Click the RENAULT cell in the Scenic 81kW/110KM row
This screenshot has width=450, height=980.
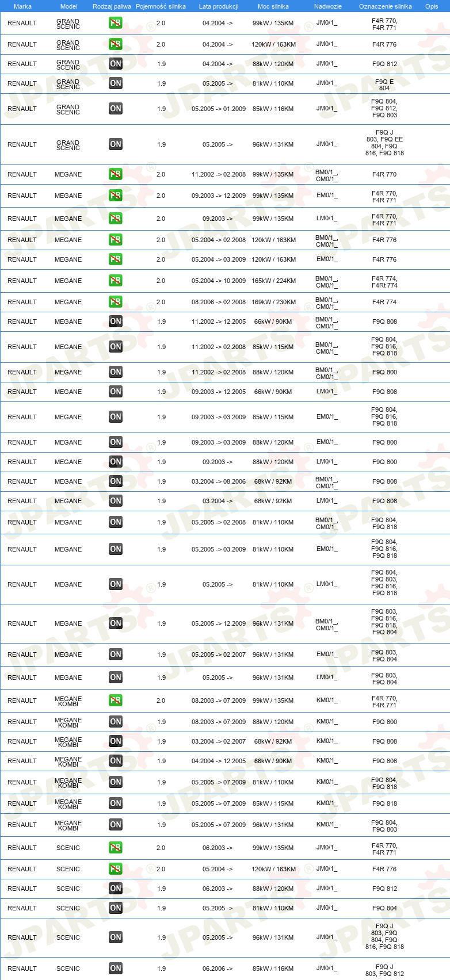click(x=22, y=908)
